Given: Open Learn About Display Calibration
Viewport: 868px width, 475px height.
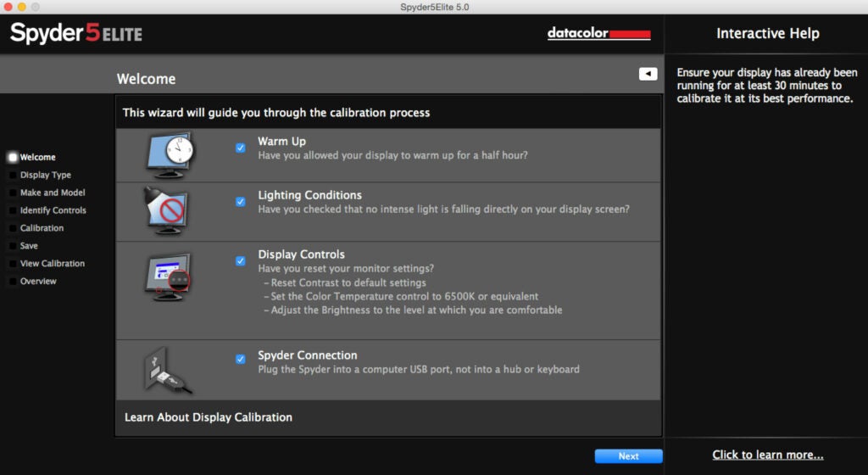Looking at the screenshot, I should point(209,417).
